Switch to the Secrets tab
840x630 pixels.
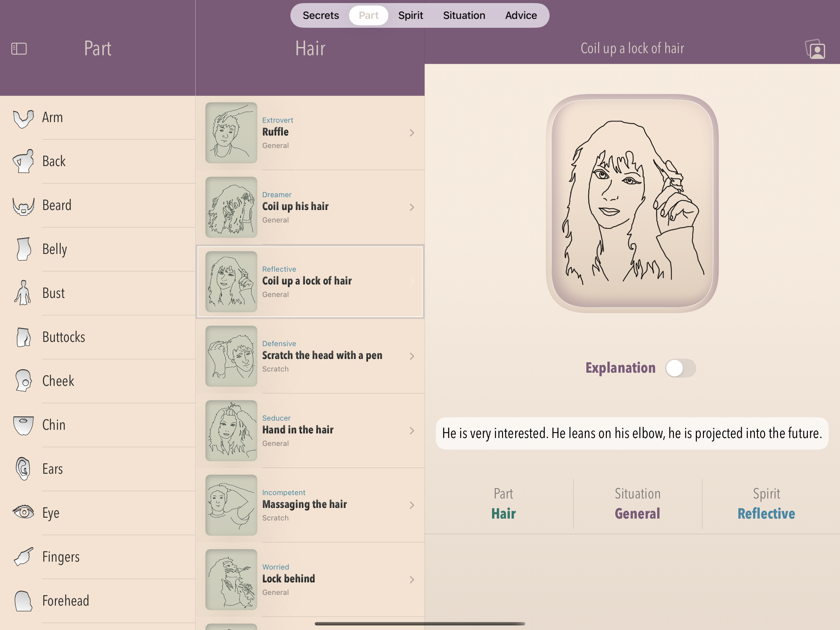click(321, 15)
